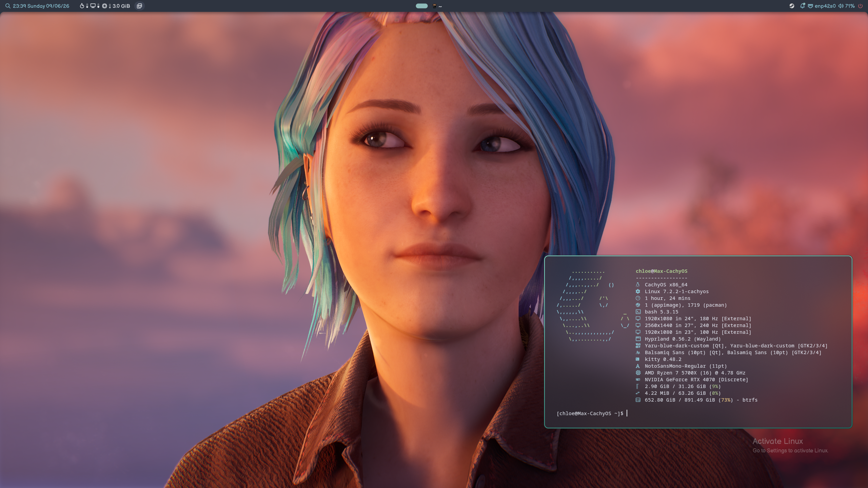Click the enp42s0 network interface label
The width and height of the screenshot is (868, 488).
825,6
